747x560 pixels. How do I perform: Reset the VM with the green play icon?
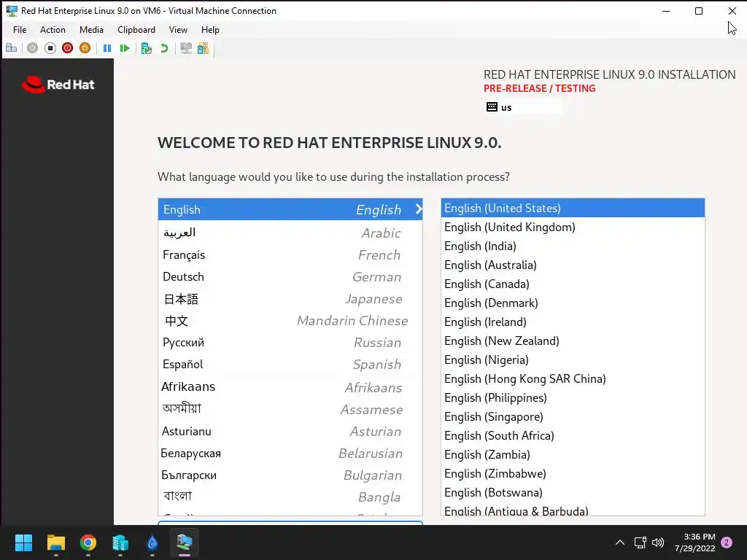[x=125, y=48]
